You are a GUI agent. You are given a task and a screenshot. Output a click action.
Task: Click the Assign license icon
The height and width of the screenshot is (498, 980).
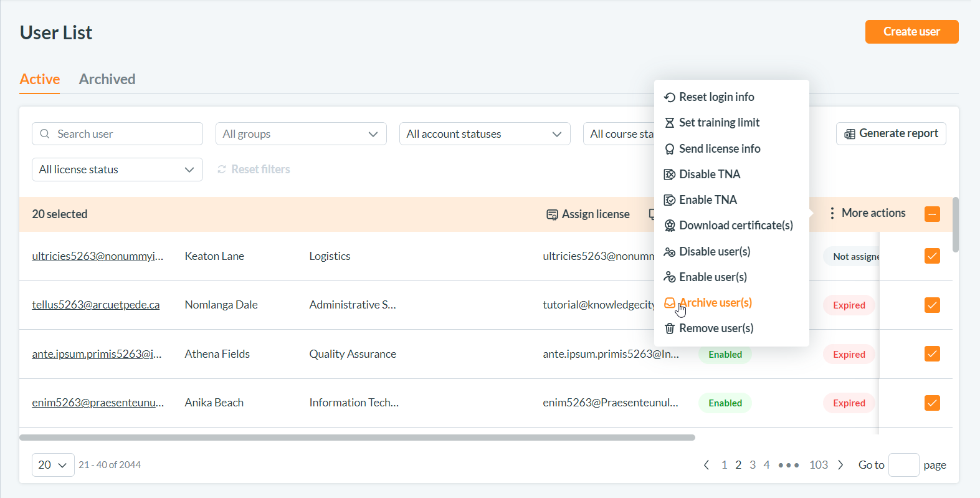pos(552,214)
